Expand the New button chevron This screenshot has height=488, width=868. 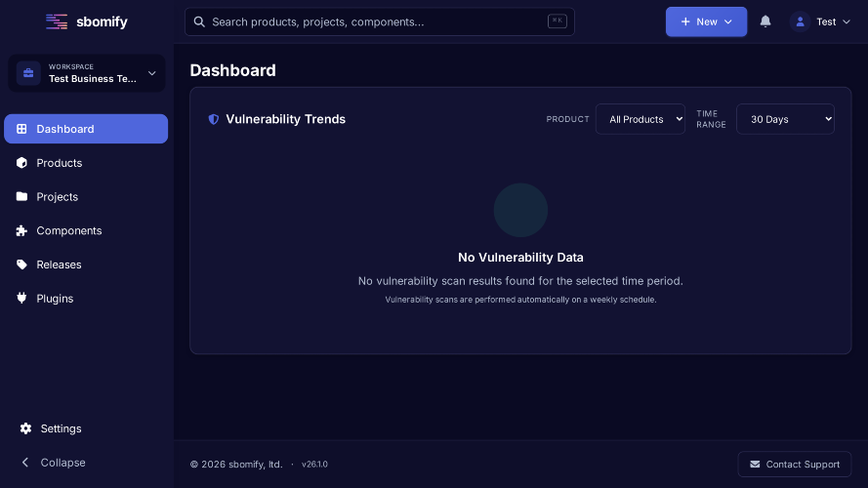point(728,21)
